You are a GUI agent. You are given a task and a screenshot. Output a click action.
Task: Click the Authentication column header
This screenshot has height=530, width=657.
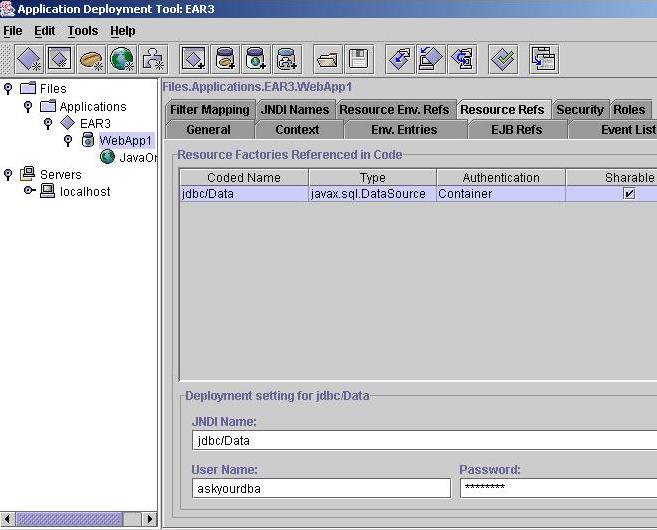point(501,178)
